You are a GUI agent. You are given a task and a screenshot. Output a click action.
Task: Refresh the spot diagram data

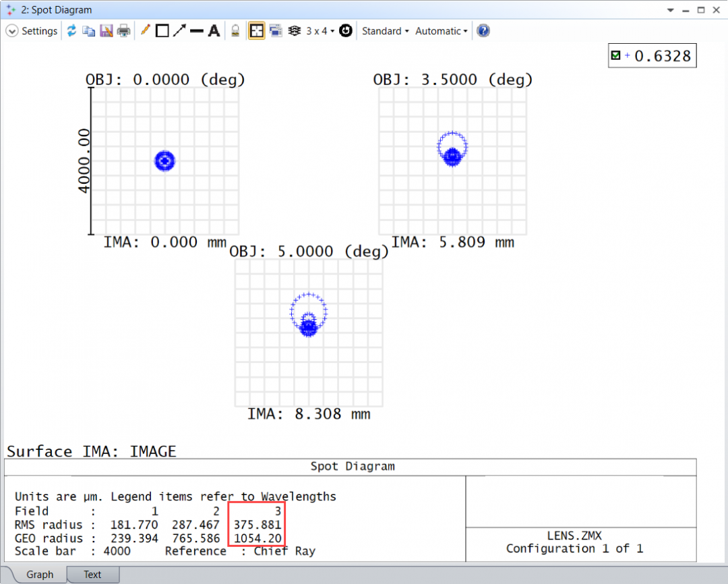[x=72, y=30]
